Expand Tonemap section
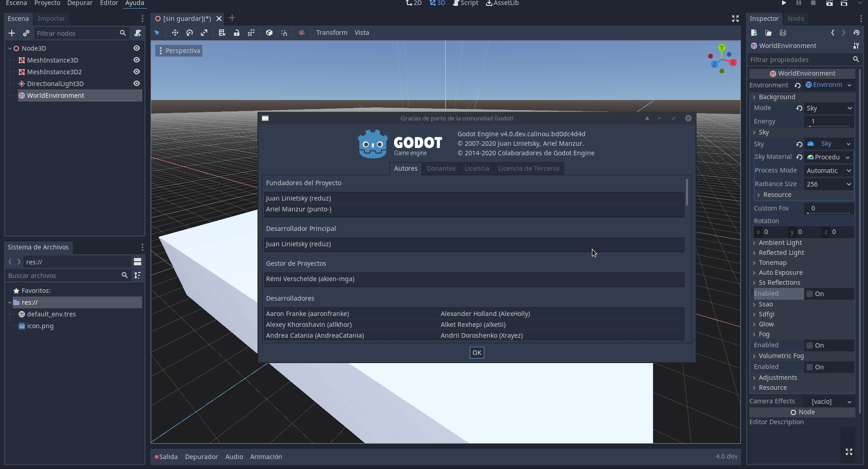 tap(773, 263)
